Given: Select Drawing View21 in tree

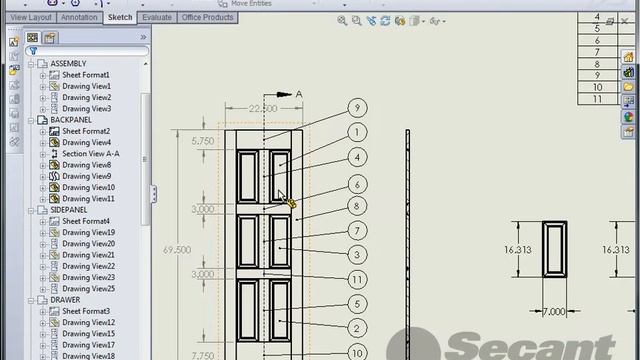Looking at the screenshot, I should (x=88, y=255).
